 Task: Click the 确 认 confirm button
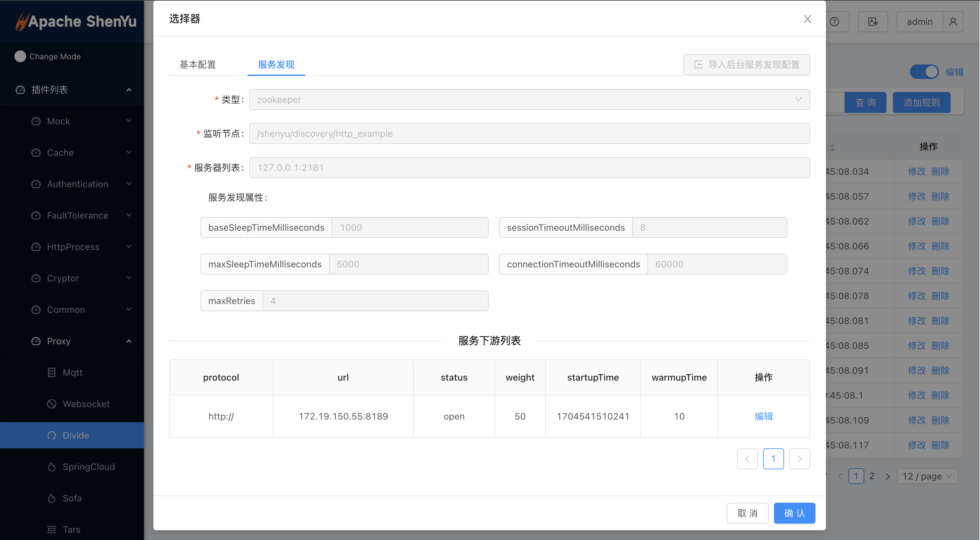pyautogui.click(x=794, y=513)
